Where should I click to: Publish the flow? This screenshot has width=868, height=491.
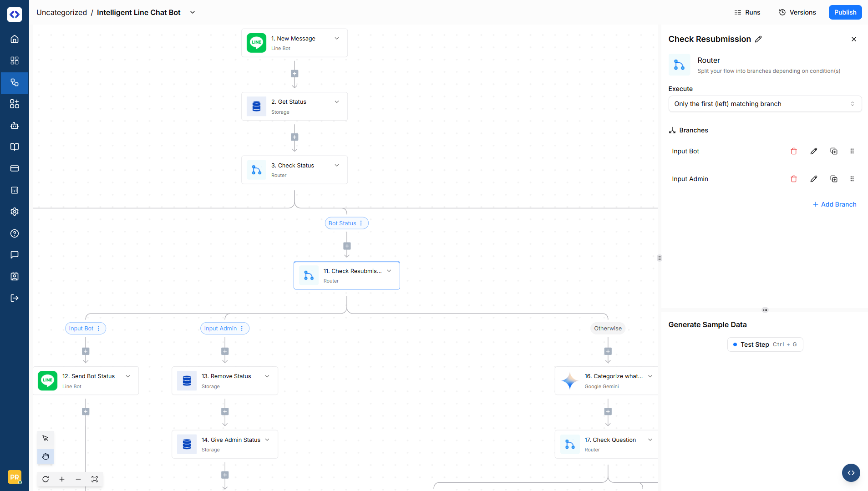coord(845,12)
